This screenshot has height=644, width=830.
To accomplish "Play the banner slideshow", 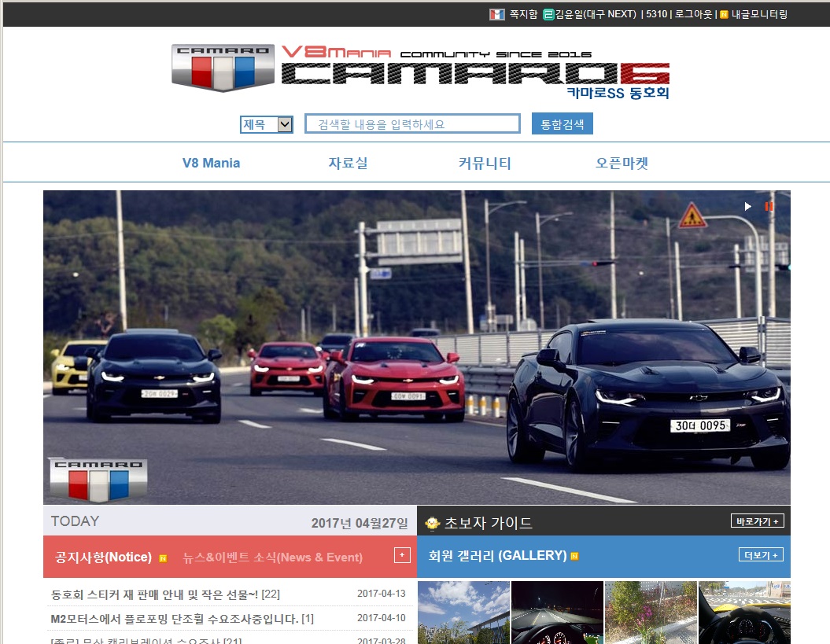I will pos(748,206).
